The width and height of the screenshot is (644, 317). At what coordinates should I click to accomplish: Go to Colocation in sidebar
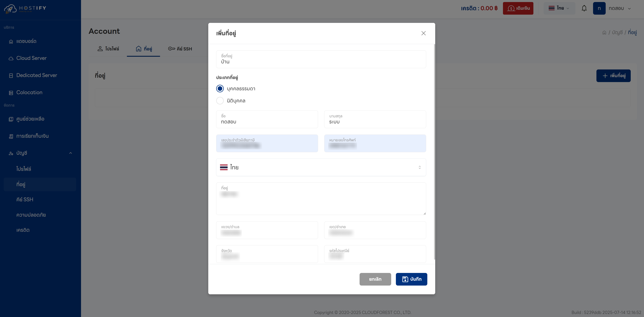coord(29,92)
